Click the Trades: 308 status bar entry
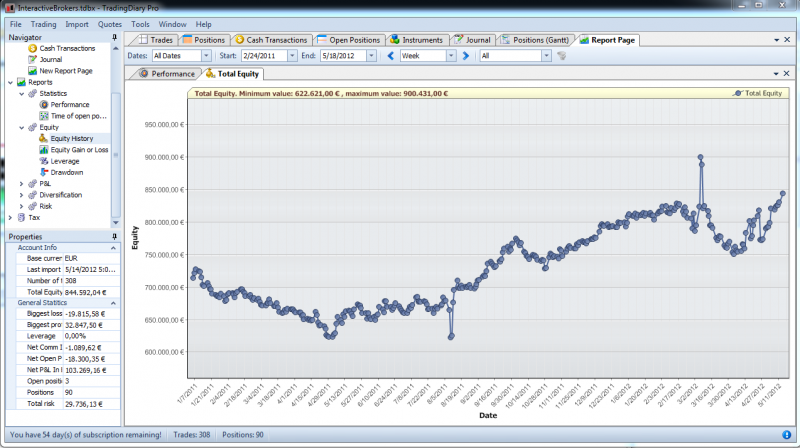Image resolution: width=800 pixels, height=448 pixels. (x=192, y=435)
